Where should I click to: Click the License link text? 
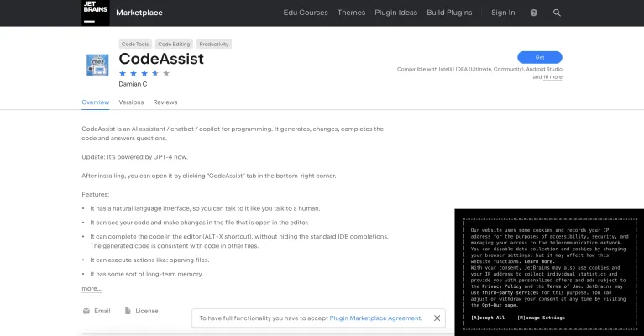(x=147, y=311)
